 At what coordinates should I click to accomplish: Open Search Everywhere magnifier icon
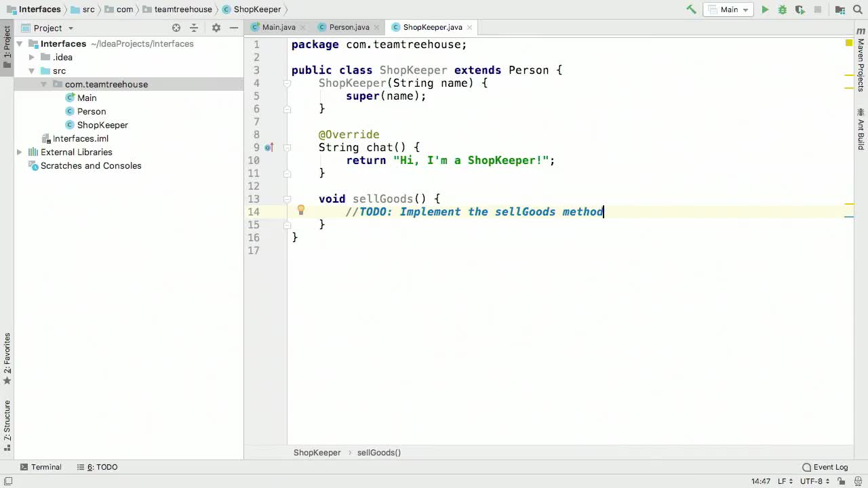click(858, 9)
